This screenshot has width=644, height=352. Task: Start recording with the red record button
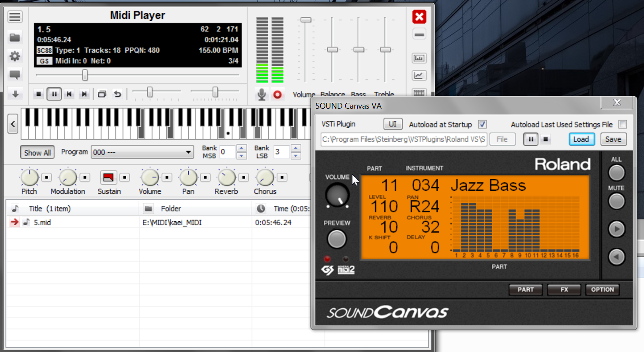coord(277,95)
